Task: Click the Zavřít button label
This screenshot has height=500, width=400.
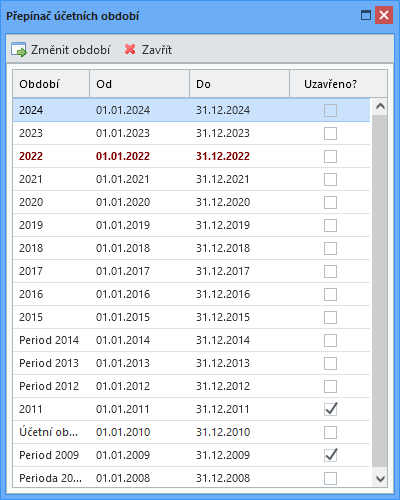Action: 157,50
